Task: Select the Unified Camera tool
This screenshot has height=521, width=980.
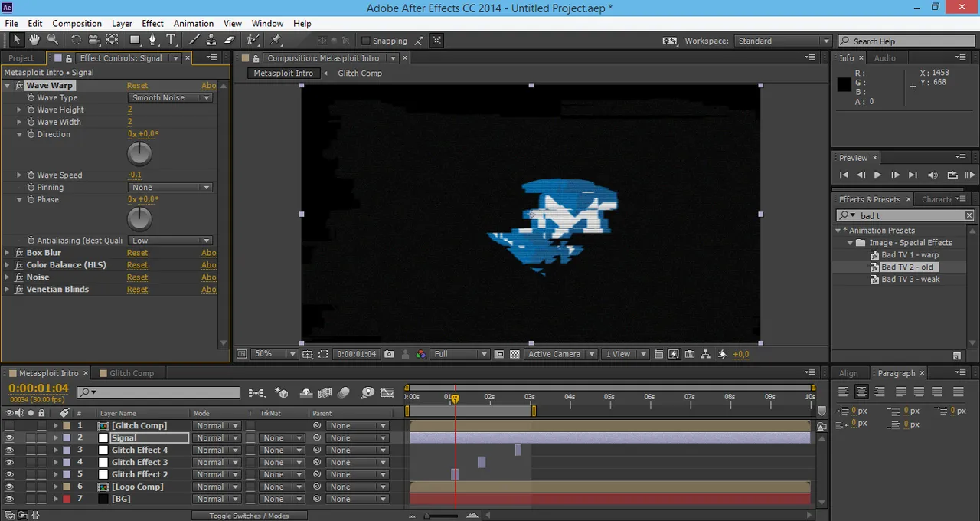Action: (94, 40)
